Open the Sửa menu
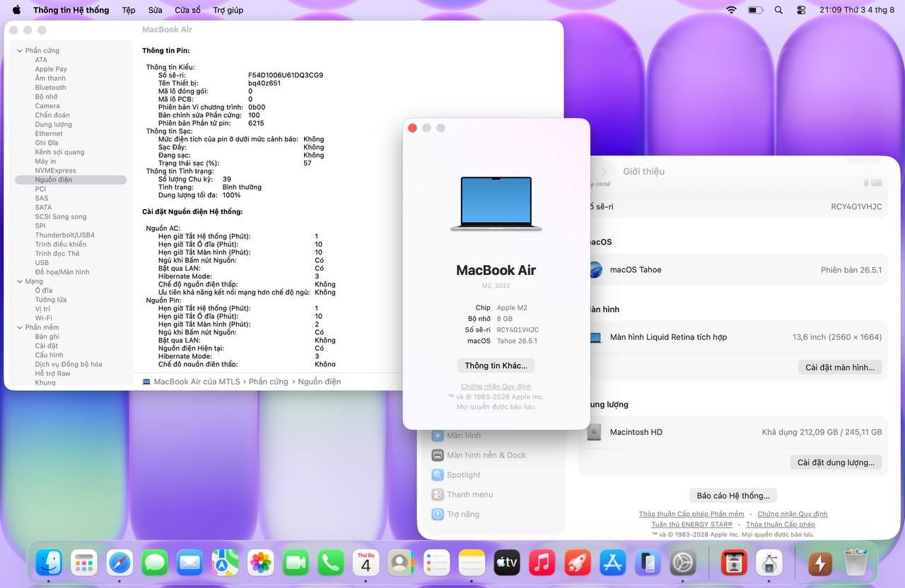The image size is (905, 588). [x=156, y=10]
